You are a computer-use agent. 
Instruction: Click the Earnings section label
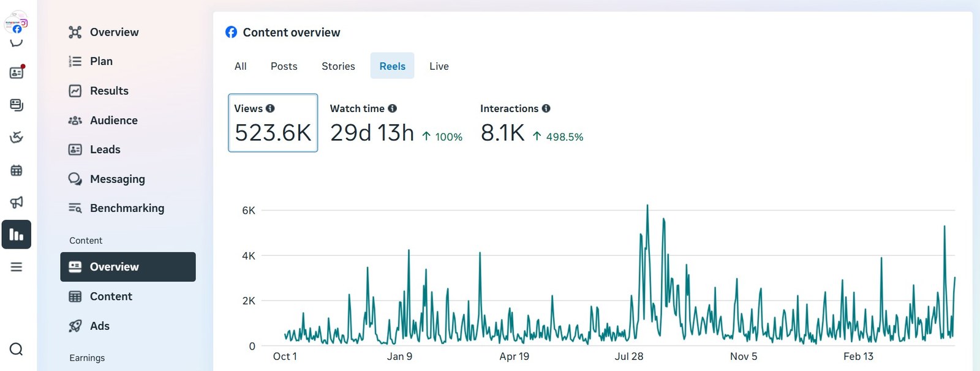[87, 358]
